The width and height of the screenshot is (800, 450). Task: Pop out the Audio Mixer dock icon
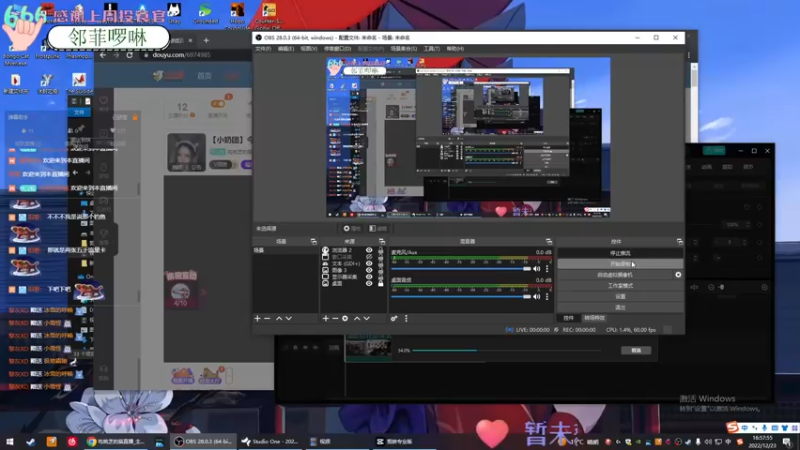click(x=548, y=241)
